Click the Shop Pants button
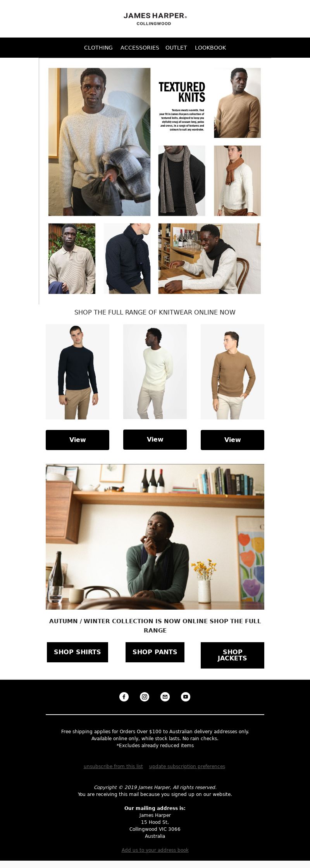310x868 pixels. pyautogui.click(x=155, y=652)
